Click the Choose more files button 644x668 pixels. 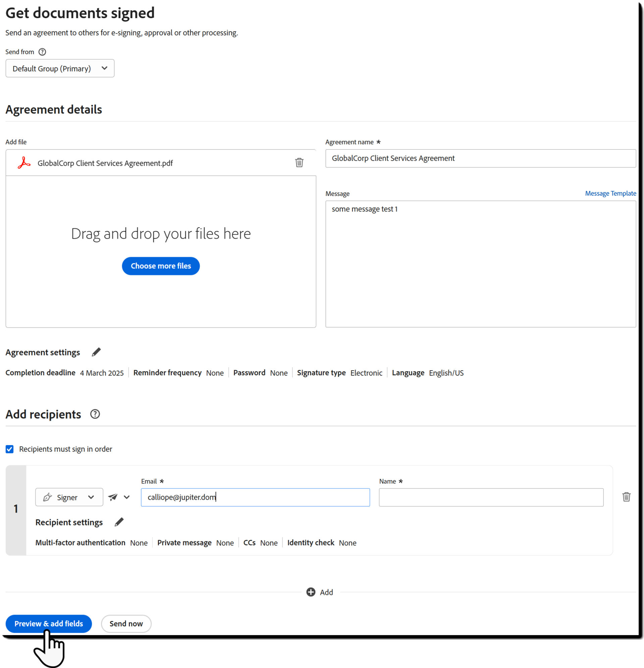click(161, 266)
